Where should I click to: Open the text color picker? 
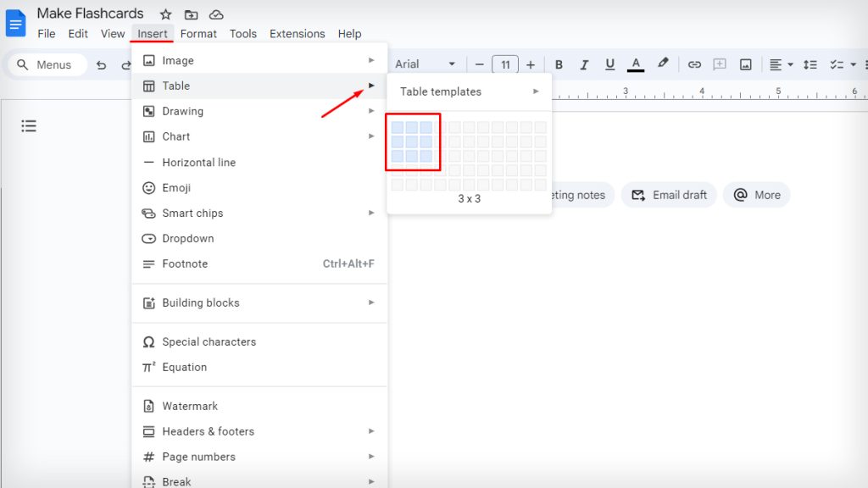coord(635,64)
